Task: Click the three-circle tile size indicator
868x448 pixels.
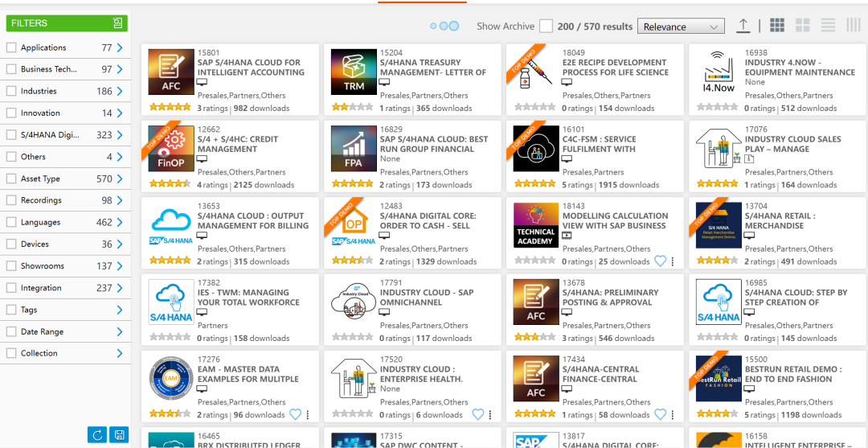Action: pyautogui.click(x=444, y=26)
